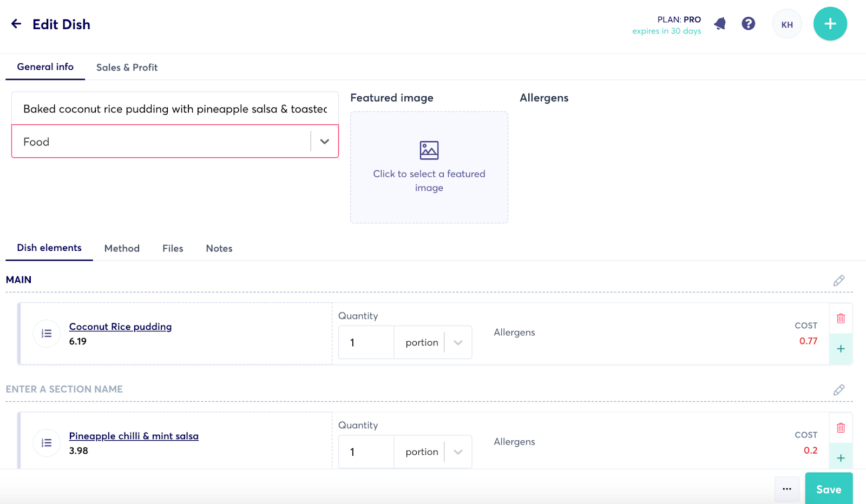Click the Save button
Screen dimensions: 866x504
pyautogui.click(x=829, y=489)
